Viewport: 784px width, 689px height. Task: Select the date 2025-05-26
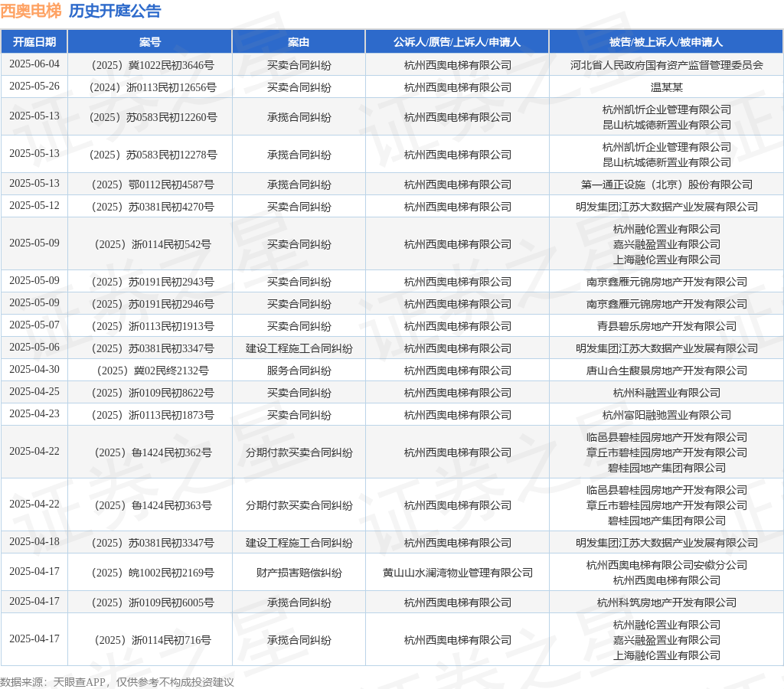(x=34, y=86)
